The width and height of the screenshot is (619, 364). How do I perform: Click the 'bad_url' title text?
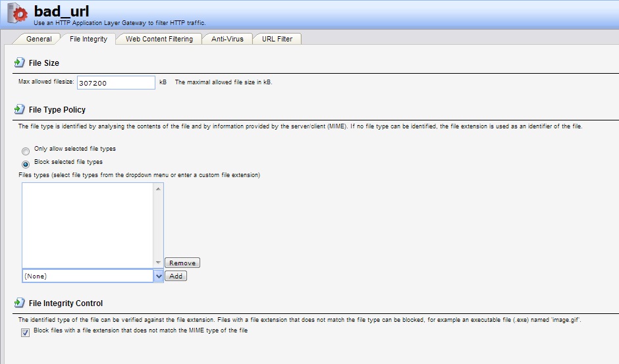[62, 11]
